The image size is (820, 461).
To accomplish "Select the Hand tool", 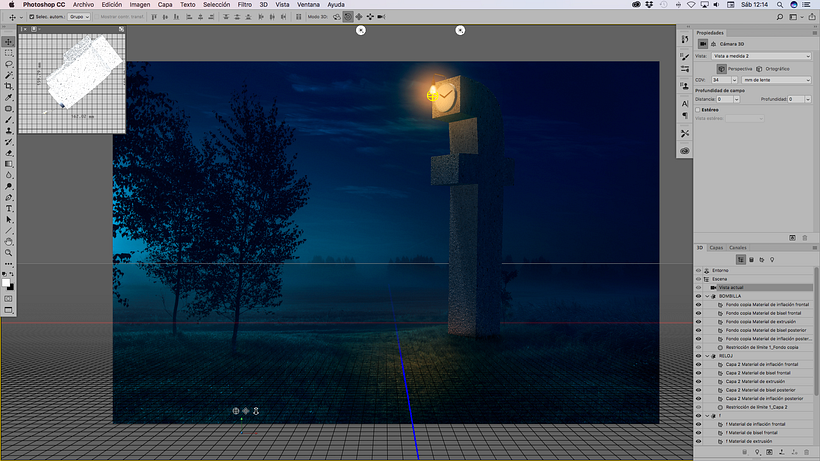I will coord(9,241).
